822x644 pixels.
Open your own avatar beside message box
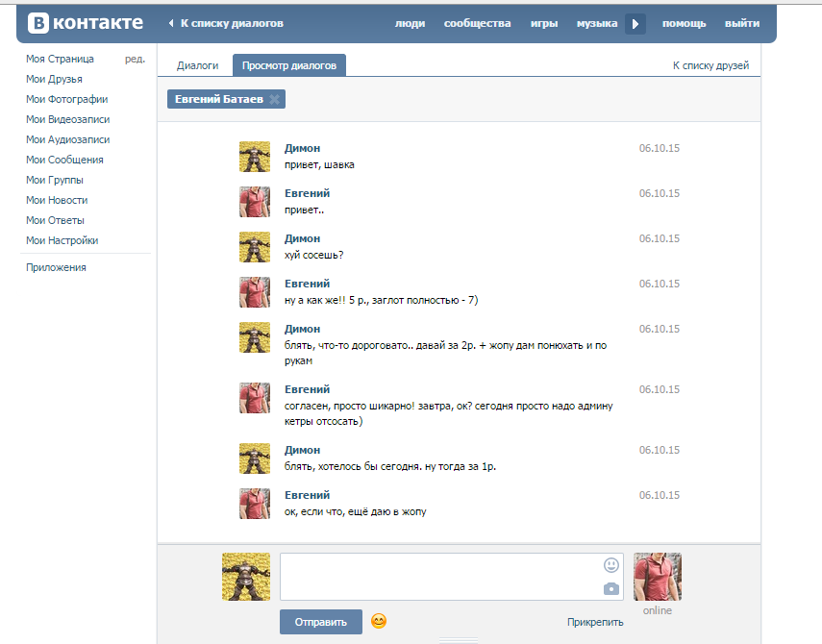tap(246, 577)
